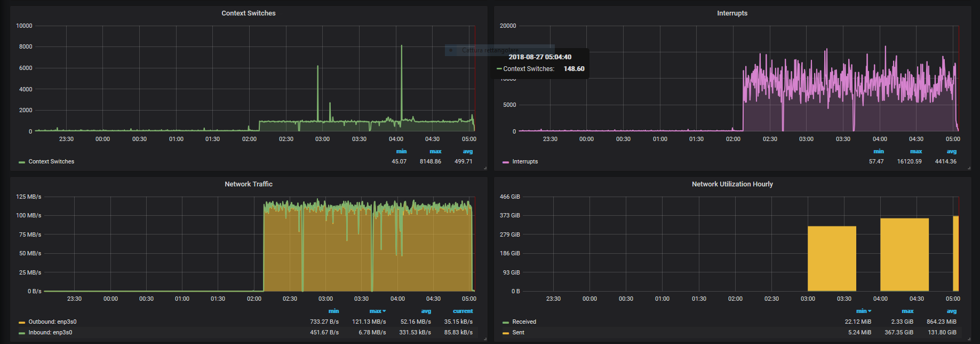Screen dimensions: 980x344
Task: Click the 16120.59 max value for Interrupts
Action: (909, 161)
